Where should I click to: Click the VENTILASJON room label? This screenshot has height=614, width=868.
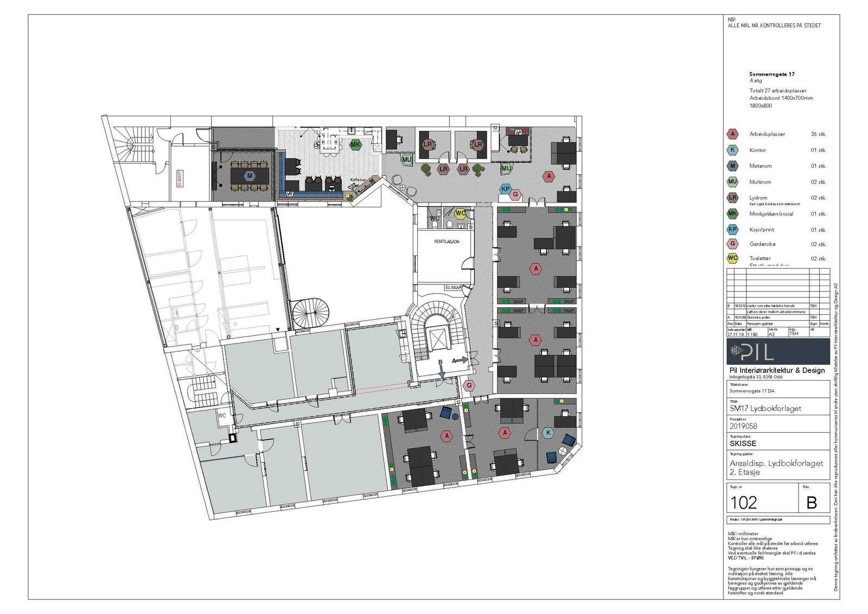[446, 242]
